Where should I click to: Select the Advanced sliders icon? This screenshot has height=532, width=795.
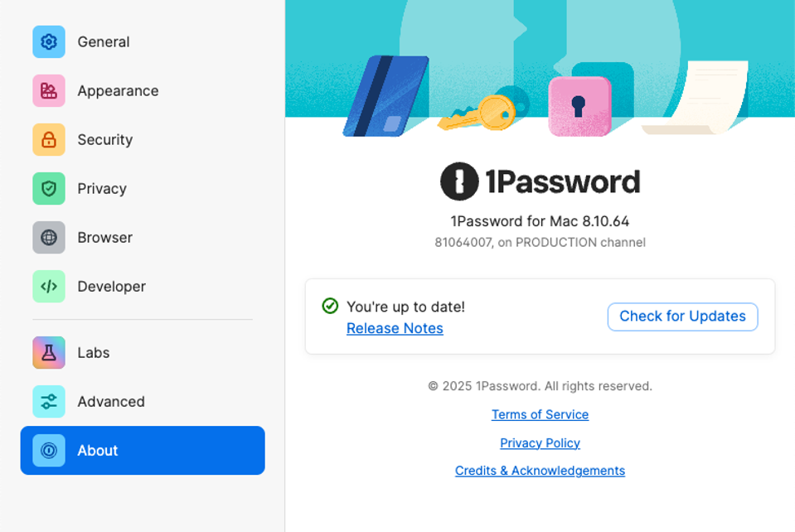[x=48, y=401]
